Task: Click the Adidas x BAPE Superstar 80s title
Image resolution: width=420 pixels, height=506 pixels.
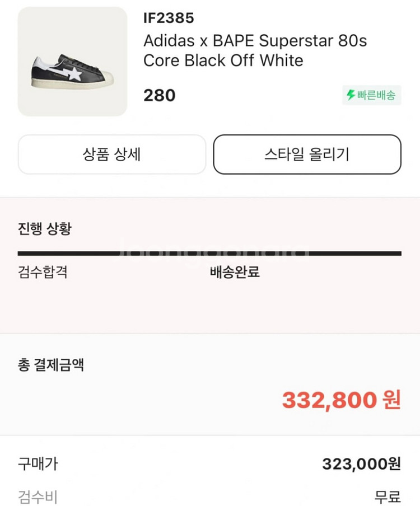Action: (255, 41)
